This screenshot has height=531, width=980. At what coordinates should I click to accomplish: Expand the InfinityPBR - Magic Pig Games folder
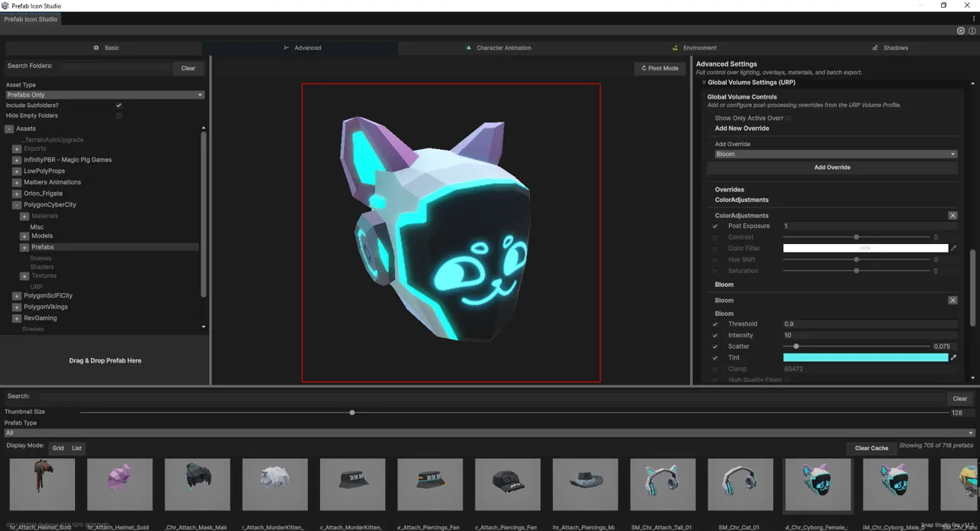(17, 160)
